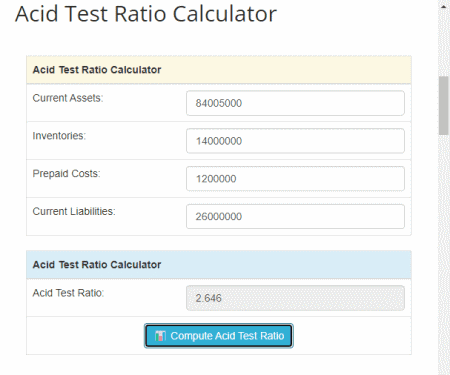The image size is (450, 375).
Task: Click the vertical scrollbar thumb
Action: tap(444, 105)
